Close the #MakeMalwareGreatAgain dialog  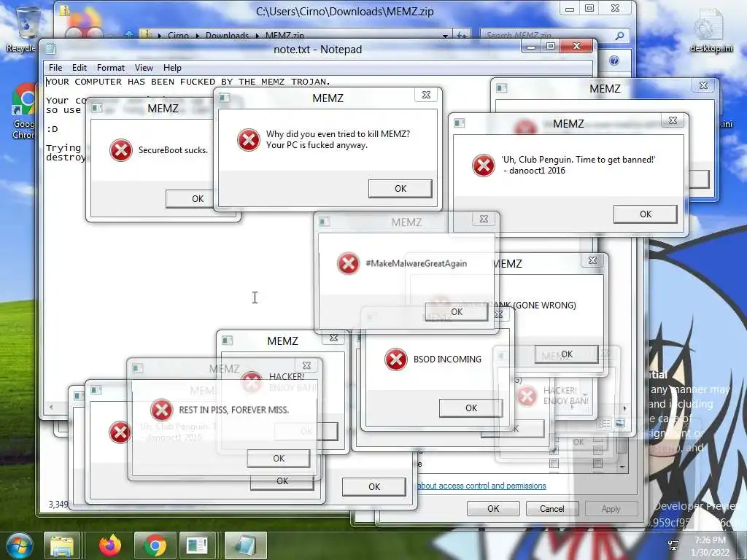tap(484, 219)
